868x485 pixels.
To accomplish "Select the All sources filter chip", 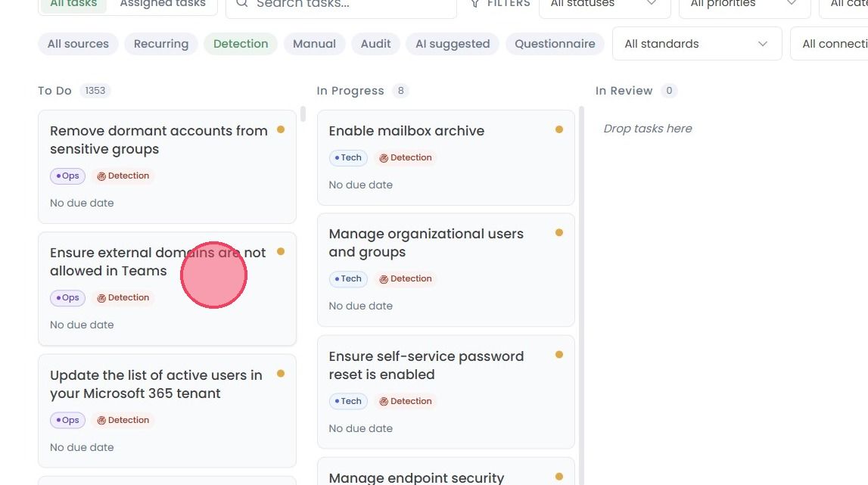I will pyautogui.click(x=78, y=44).
